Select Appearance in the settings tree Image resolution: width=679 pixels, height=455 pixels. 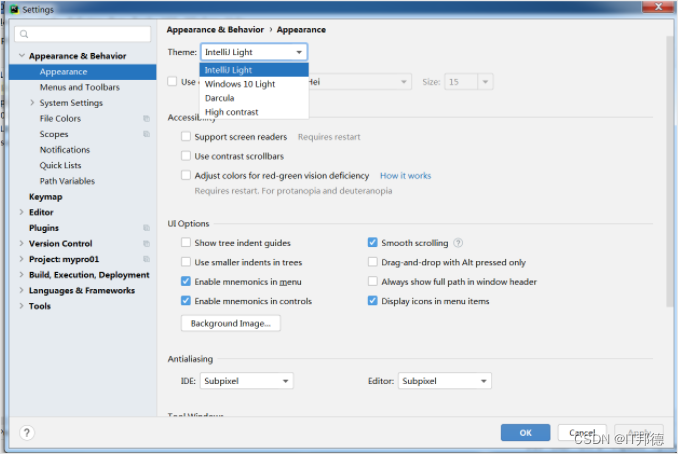83,72
